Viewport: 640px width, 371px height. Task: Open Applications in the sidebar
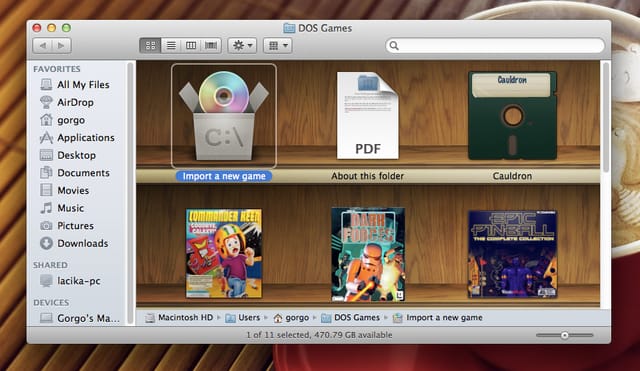(77, 138)
